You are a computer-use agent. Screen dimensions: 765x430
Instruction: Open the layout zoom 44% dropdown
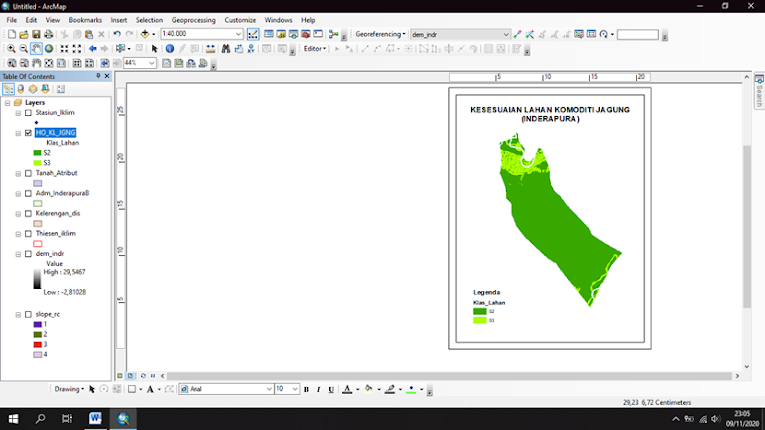[x=151, y=63]
